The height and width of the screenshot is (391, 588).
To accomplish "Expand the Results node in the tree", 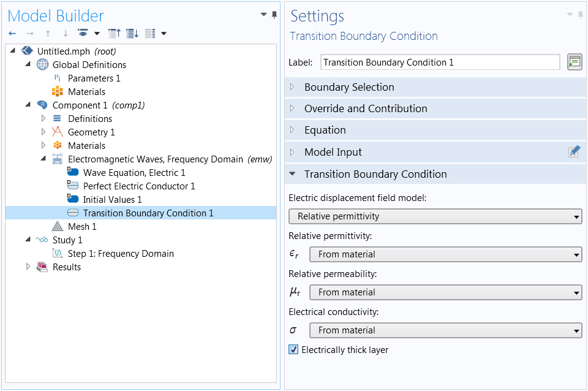I will (28, 267).
